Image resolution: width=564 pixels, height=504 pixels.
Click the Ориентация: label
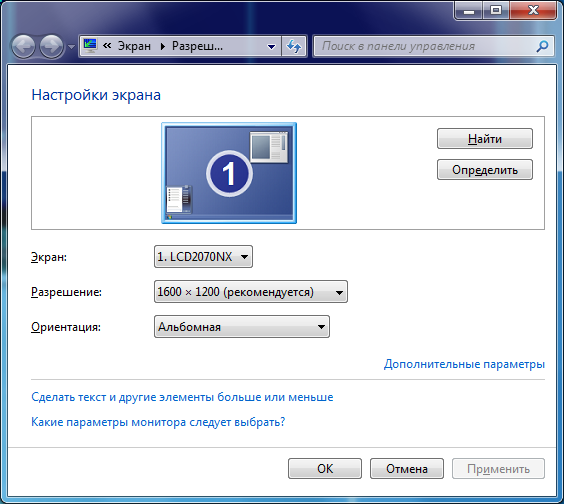[x=66, y=327]
